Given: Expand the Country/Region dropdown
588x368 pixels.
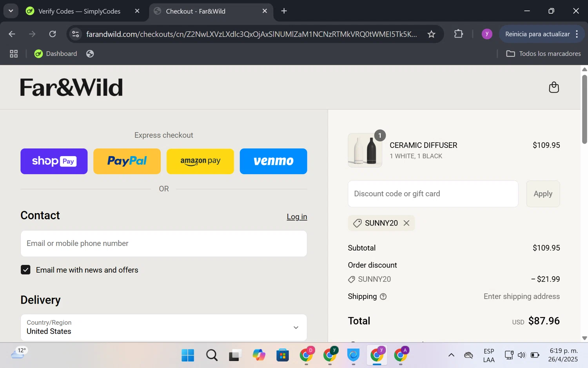Looking at the screenshot, I should click(x=164, y=327).
